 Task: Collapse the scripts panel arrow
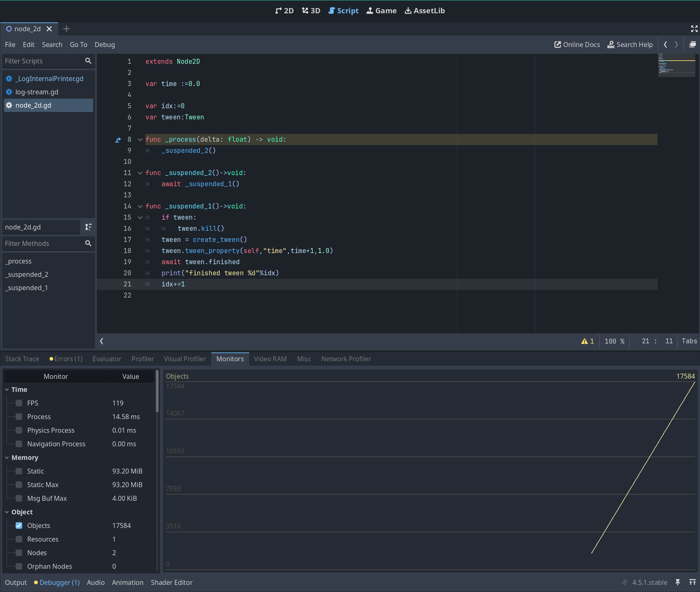pyautogui.click(x=102, y=341)
